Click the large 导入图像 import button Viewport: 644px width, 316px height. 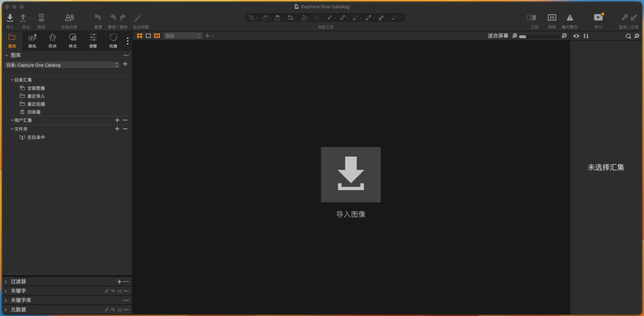(351, 175)
